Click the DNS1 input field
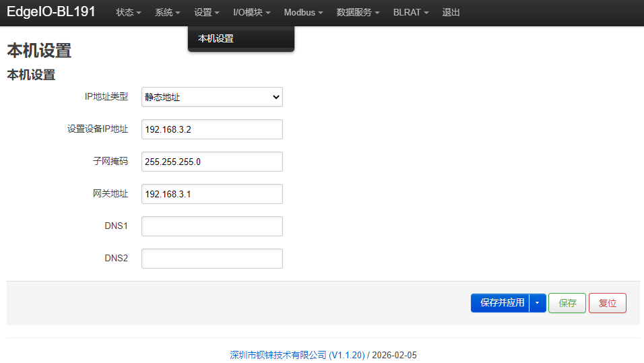This screenshot has width=644, height=363. point(212,226)
